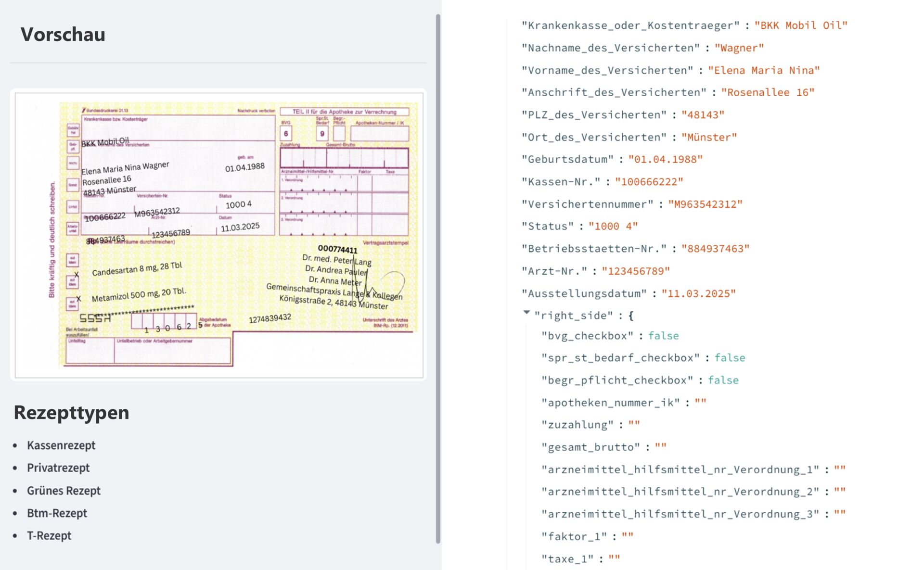
Task: Select the Kassenrezept list item
Action: pos(61,445)
